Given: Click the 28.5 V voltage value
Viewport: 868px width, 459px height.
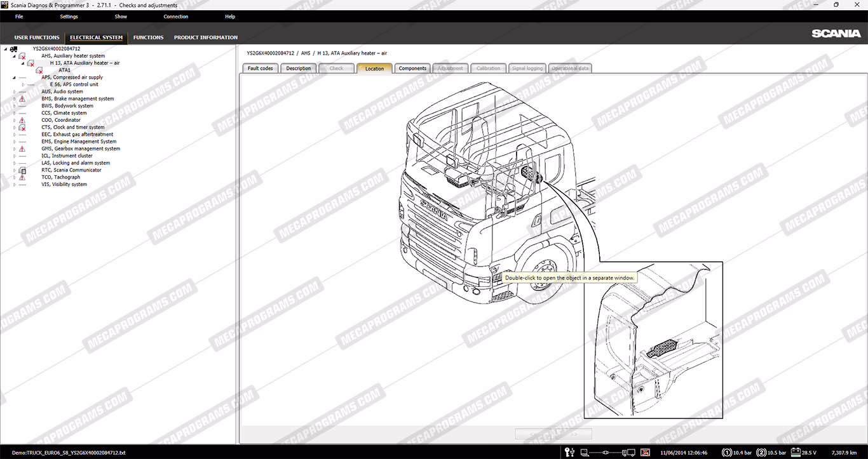Looking at the screenshot, I should point(808,453).
